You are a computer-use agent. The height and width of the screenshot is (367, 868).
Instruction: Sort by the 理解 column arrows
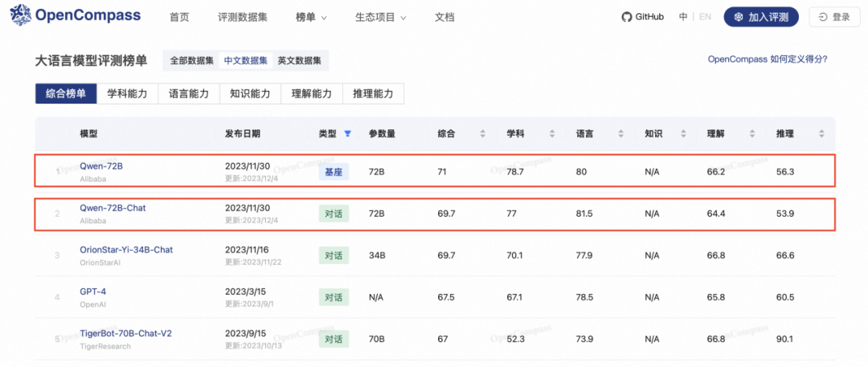[752, 133]
